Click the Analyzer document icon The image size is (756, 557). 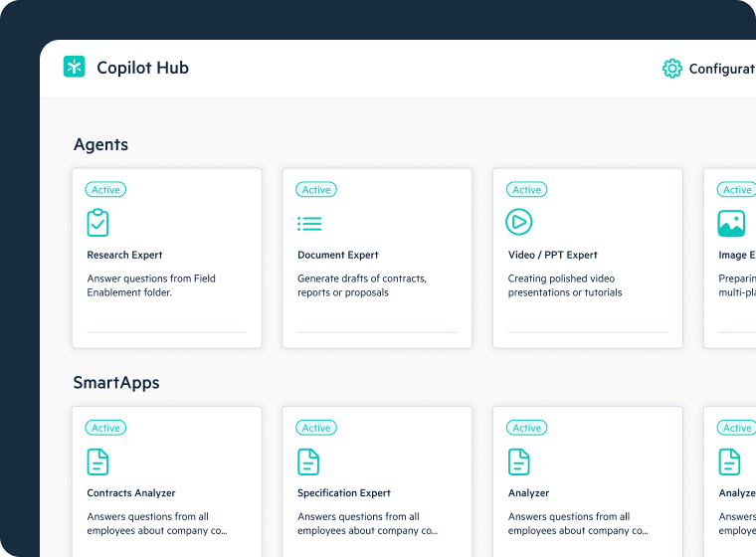point(519,462)
